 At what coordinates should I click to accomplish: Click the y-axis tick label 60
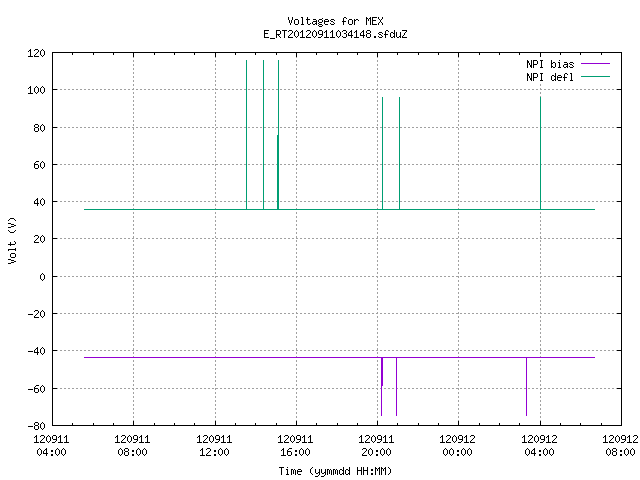pos(39,165)
